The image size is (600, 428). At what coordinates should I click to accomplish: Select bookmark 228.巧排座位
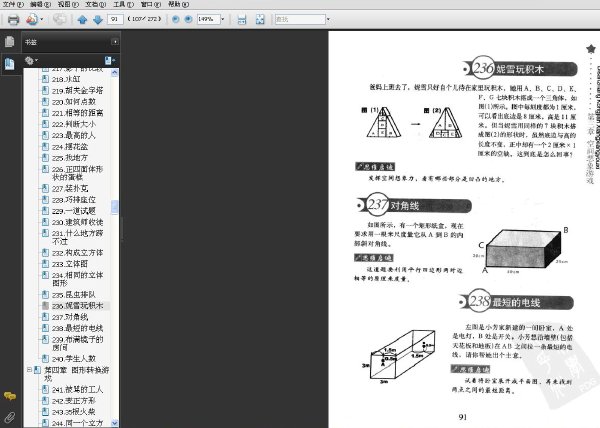[x=74, y=200]
